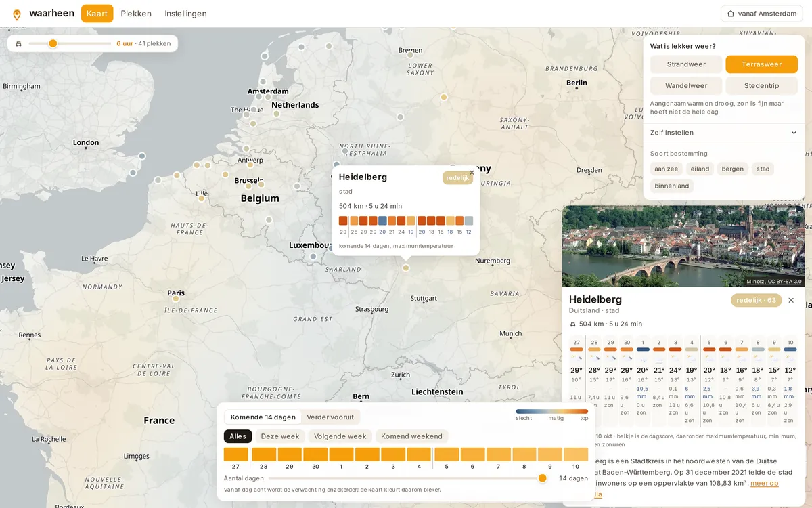
Task: Select Terrasweer weather preference
Action: pyautogui.click(x=761, y=64)
